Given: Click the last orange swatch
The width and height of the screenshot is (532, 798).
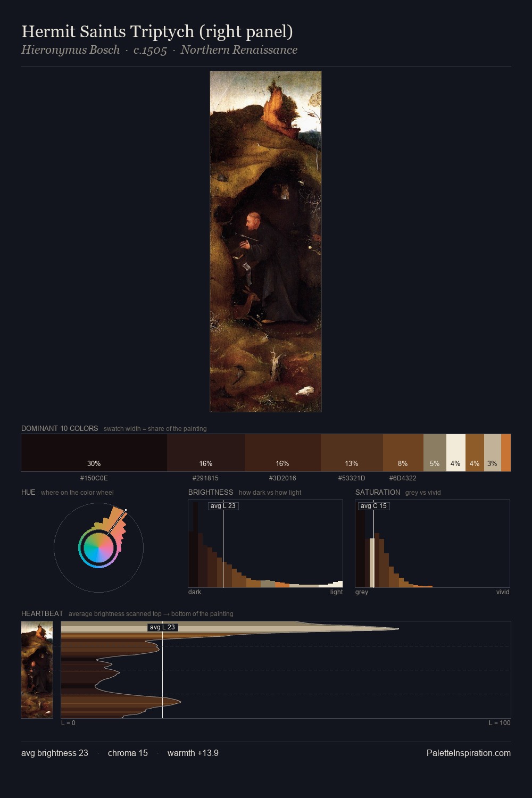Looking at the screenshot, I should pos(506,453).
